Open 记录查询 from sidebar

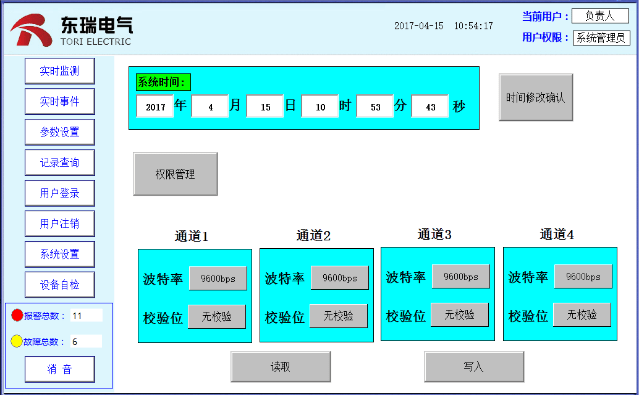(59, 162)
